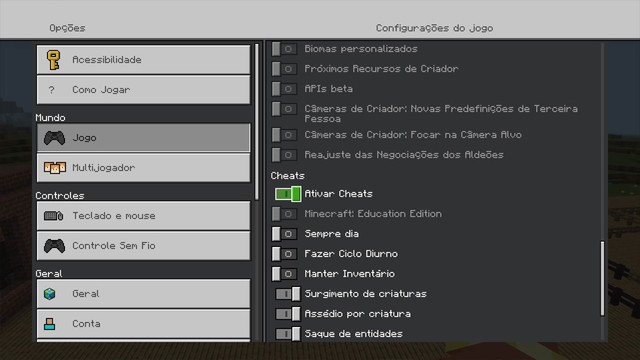Screen dimensions: 640x360
Task: Click the keyboard icon for Teclado e mouse
Action: point(53,216)
